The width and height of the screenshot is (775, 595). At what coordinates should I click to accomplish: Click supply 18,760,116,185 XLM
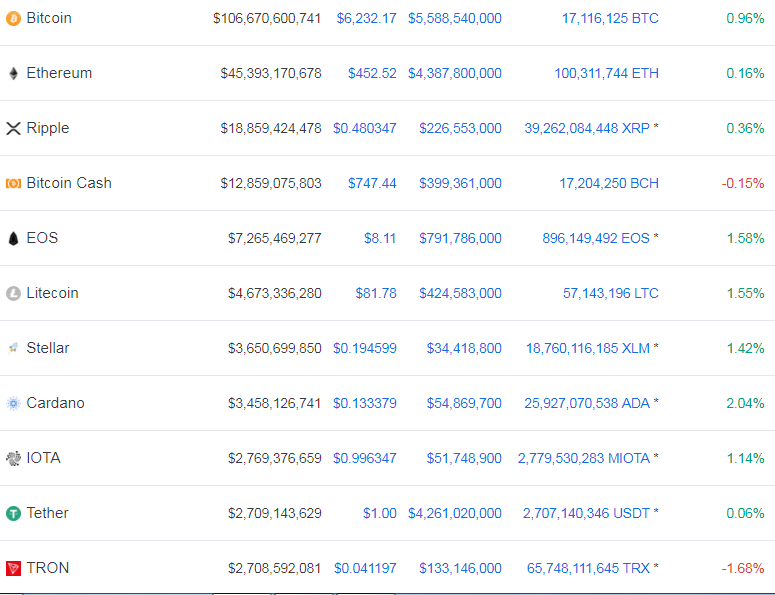588,348
